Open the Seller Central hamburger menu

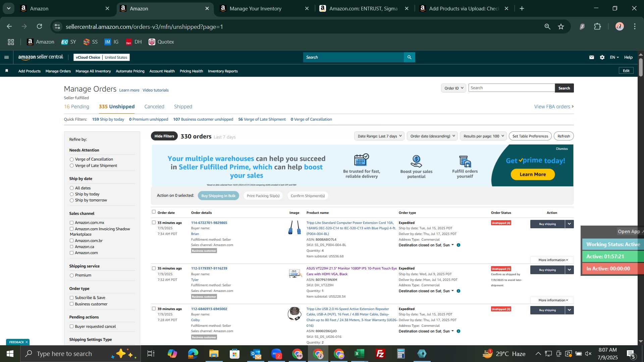point(6,57)
